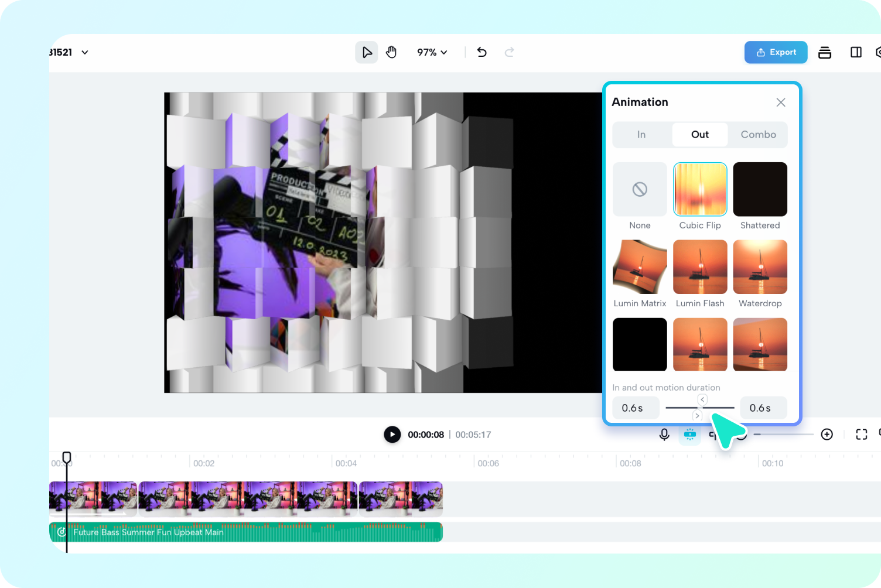Click the highlighted snow effect icon

click(690, 434)
